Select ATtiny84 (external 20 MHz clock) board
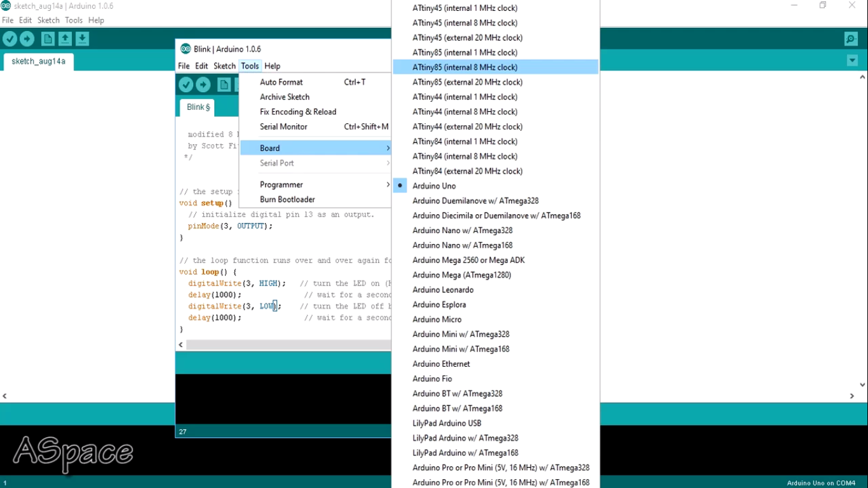Viewport: 868px width, 488px height. (x=496, y=171)
